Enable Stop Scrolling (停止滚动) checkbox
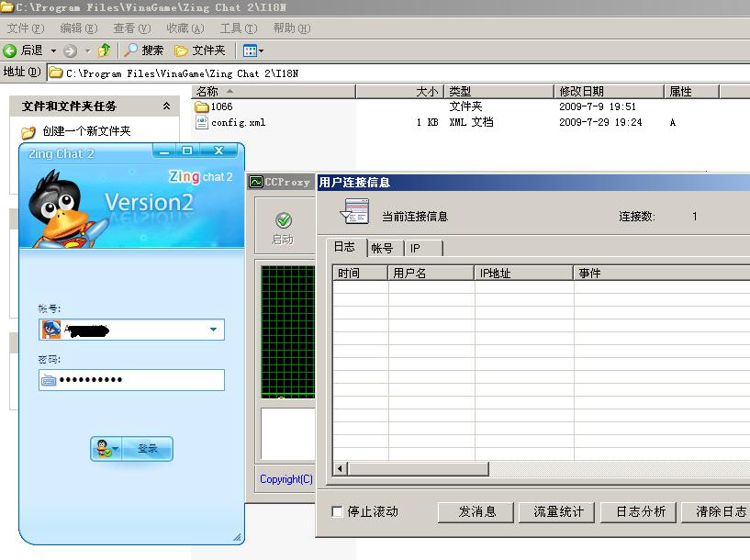This screenshot has width=750, height=560. tap(337, 511)
